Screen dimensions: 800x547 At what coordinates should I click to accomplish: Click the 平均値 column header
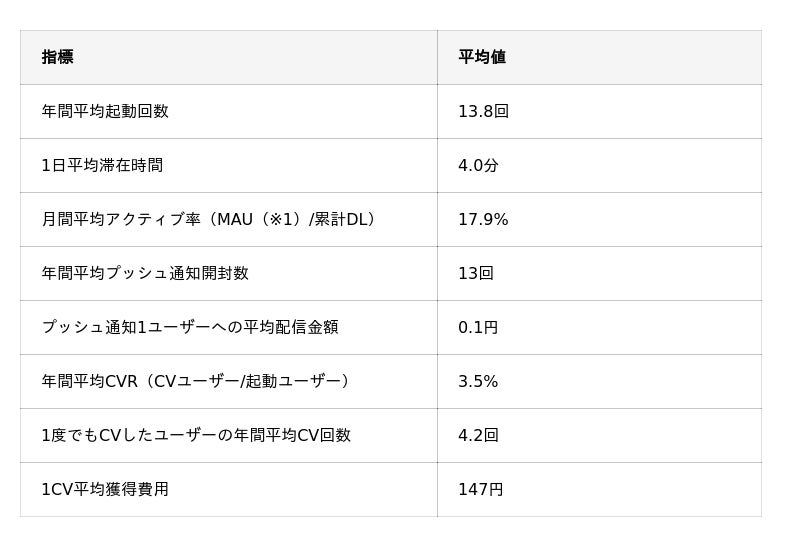(482, 57)
